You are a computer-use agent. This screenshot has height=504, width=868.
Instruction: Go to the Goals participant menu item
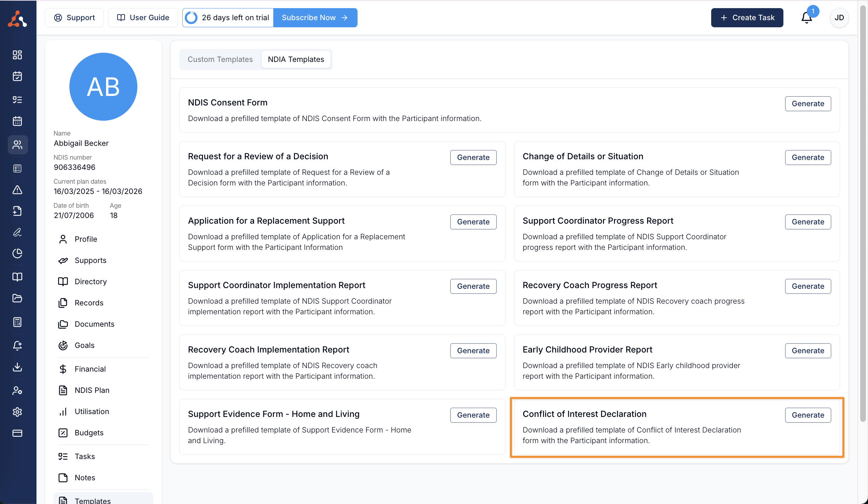click(84, 345)
